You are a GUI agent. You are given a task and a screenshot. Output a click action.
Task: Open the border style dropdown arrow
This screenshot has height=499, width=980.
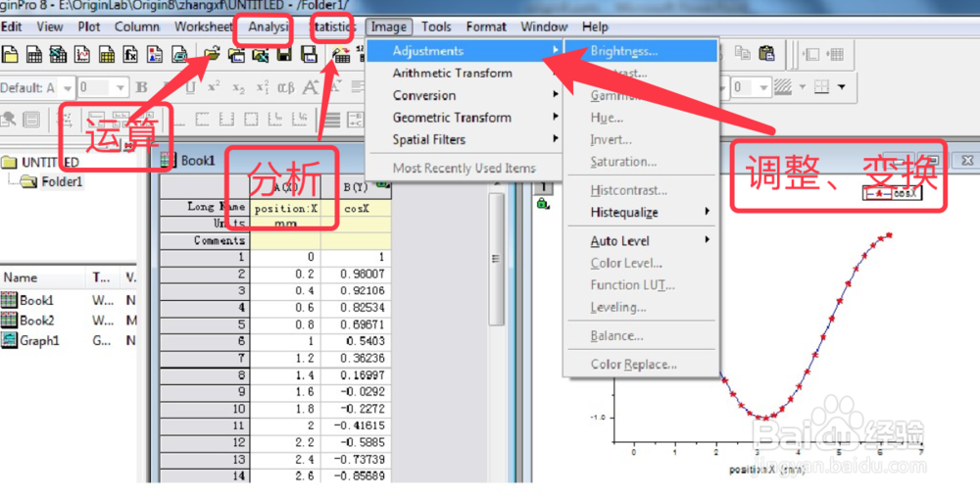click(841, 87)
